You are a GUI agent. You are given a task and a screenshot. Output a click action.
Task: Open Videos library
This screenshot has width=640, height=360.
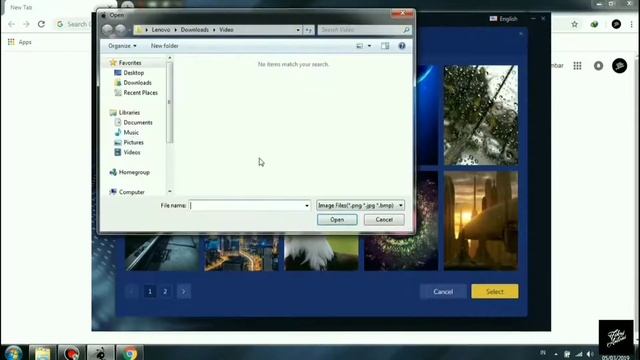click(x=132, y=152)
